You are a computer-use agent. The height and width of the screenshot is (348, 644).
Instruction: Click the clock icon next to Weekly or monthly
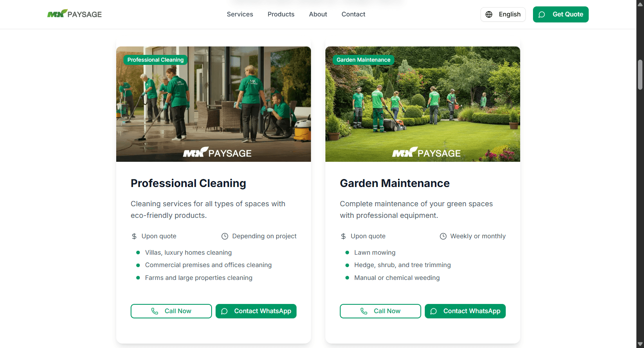pyautogui.click(x=443, y=236)
